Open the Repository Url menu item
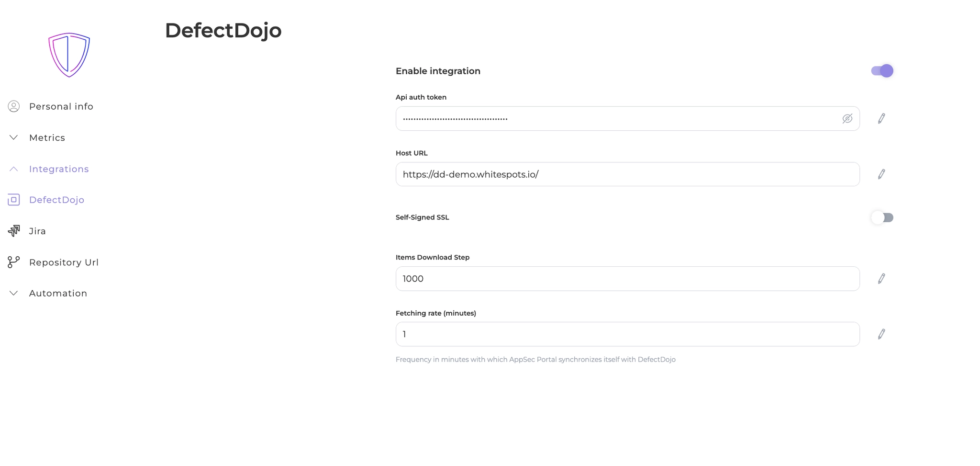This screenshot has width=980, height=466. pos(64,262)
